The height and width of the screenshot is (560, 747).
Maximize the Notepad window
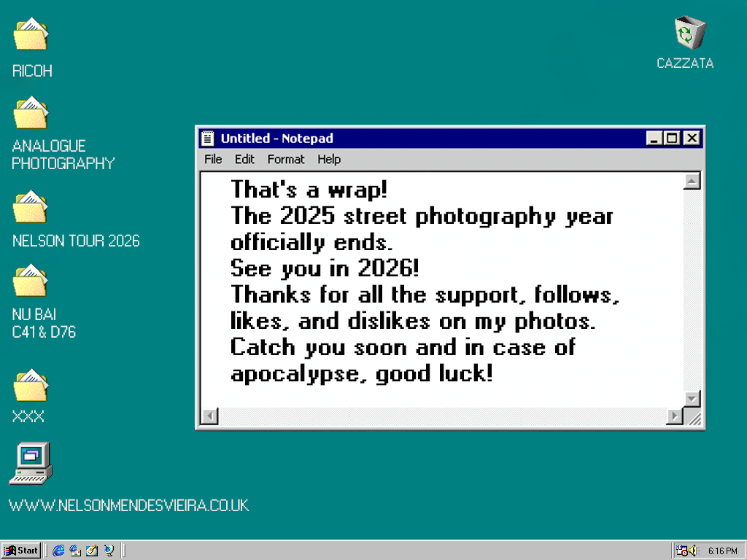[672, 138]
